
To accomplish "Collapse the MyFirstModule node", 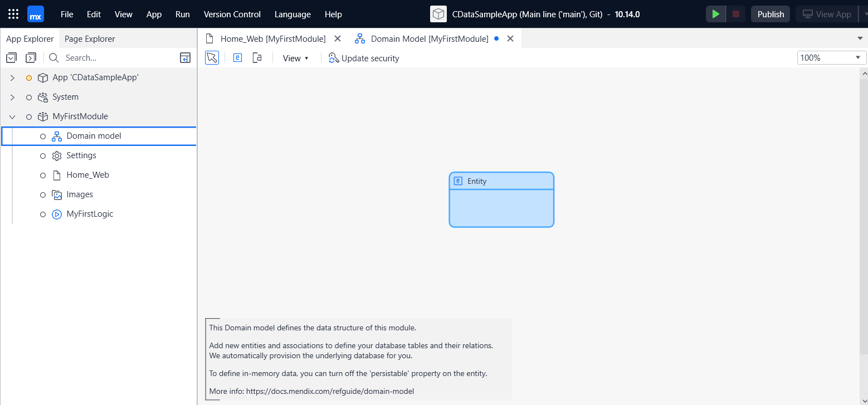I will click(x=12, y=116).
